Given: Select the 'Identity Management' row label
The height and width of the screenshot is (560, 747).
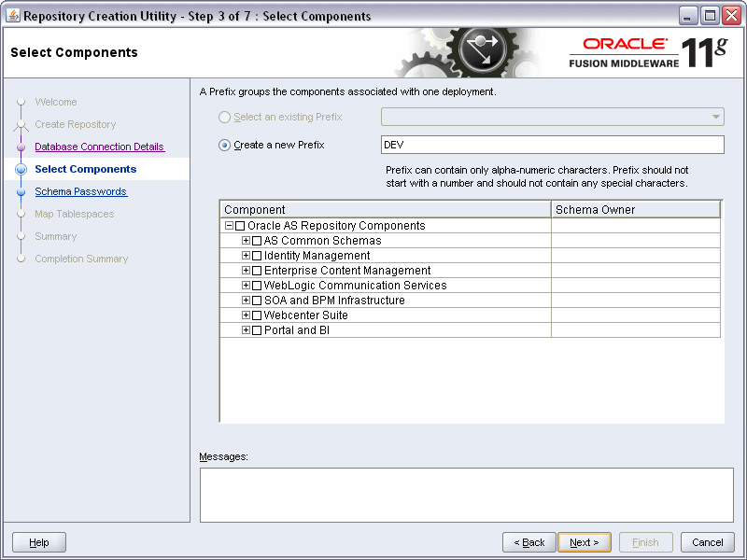Looking at the screenshot, I should pos(317,256).
